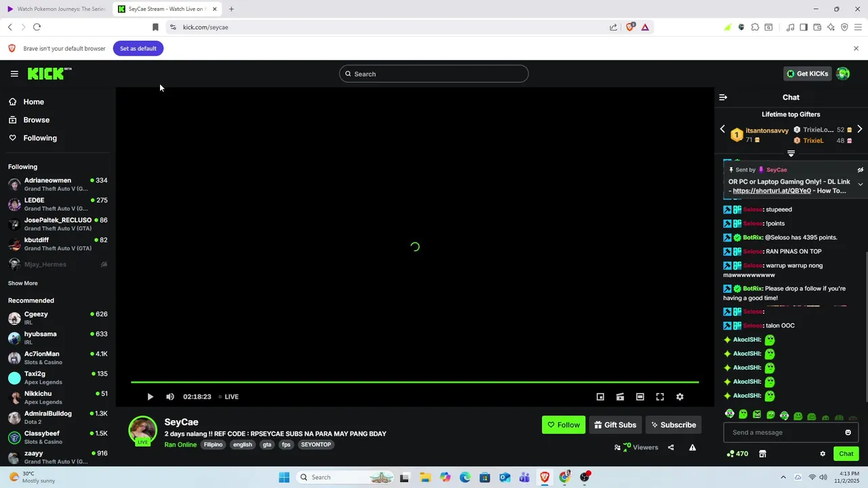Open LED6E followed channel
This screenshot has width=868, height=488.
pos(57,204)
